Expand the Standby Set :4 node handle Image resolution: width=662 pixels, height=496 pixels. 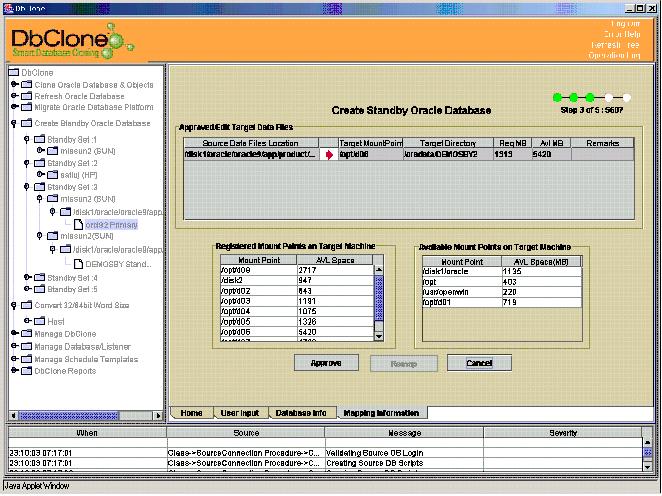pos(27,277)
